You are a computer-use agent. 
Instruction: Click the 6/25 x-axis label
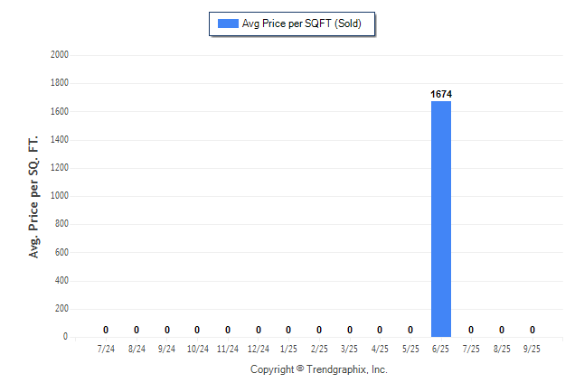(440, 349)
